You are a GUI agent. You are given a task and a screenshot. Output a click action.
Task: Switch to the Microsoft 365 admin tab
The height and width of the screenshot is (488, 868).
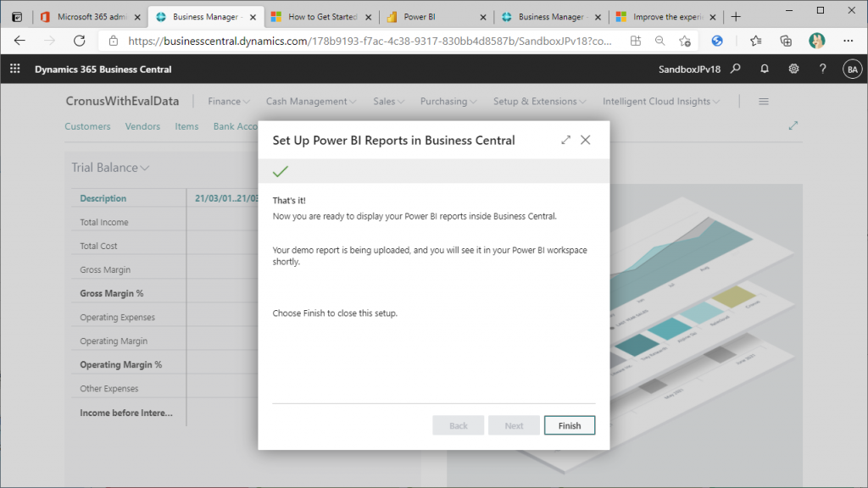[92, 17]
